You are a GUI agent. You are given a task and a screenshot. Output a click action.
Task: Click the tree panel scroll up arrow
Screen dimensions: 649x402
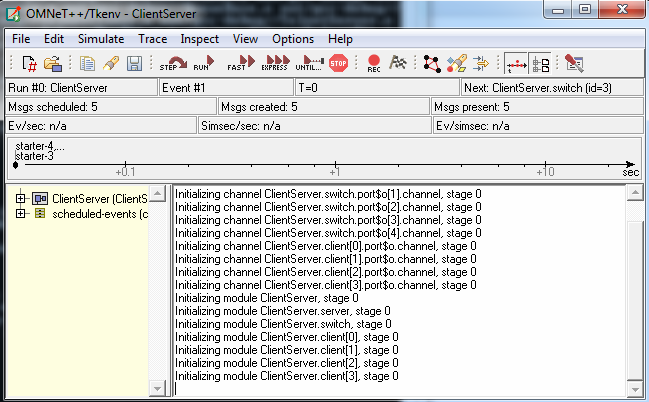157,193
